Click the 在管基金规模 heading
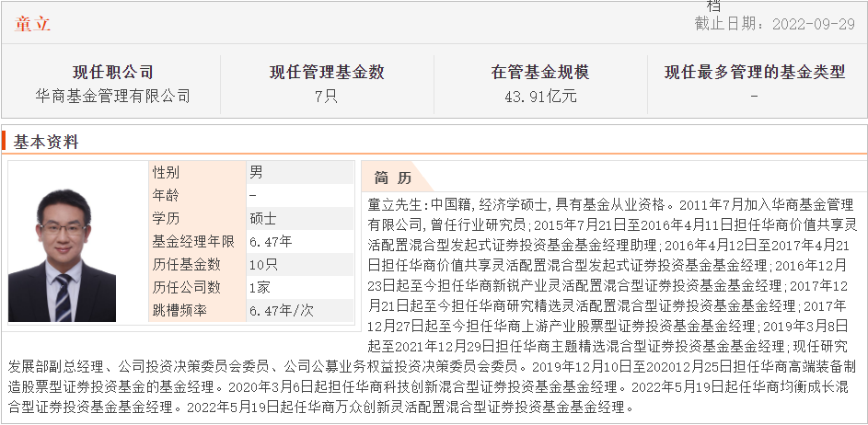Image resolution: width=868 pixels, height=425 pixels. pyautogui.click(x=540, y=72)
